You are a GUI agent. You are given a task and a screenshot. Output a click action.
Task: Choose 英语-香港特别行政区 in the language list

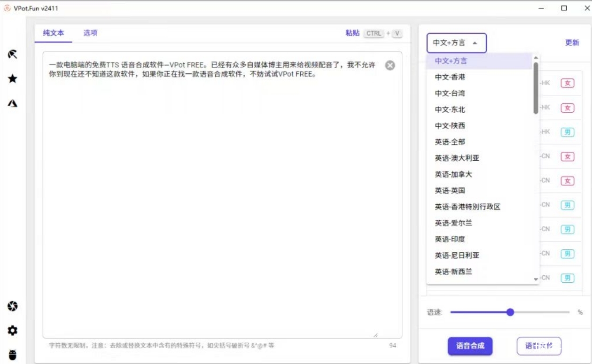[479, 207]
